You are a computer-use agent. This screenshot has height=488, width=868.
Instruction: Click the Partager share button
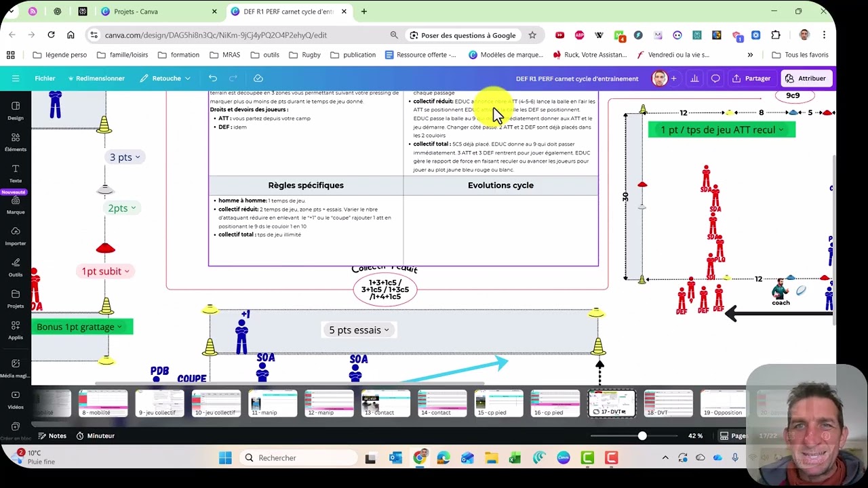[x=751, y=79]
